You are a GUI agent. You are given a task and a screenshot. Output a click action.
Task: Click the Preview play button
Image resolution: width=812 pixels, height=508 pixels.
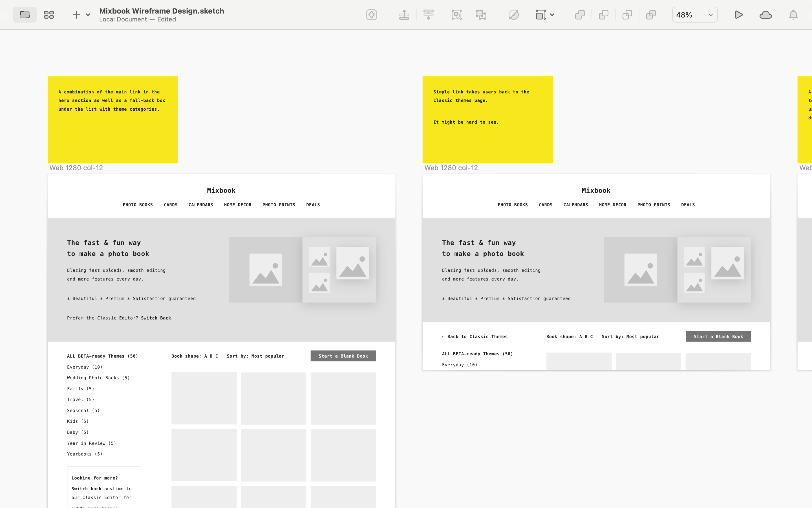click(738, 15)
